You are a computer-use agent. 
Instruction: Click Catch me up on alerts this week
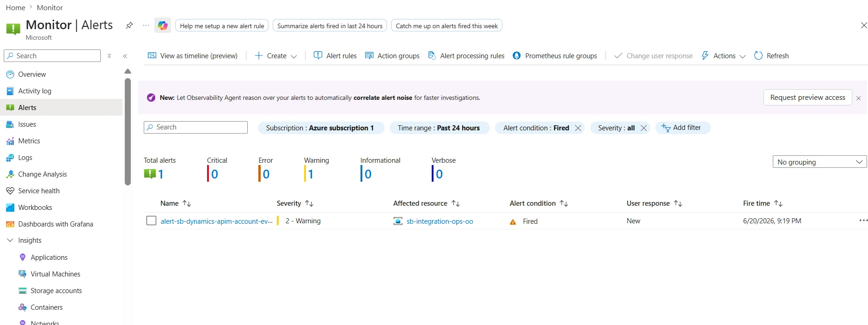click(x=446, y=26)
